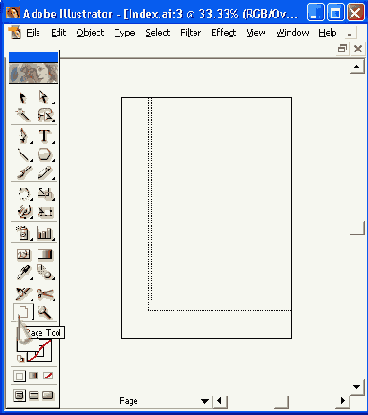Image resolution: width=368 pixels, height=415 pixels.
Task: Click the toolbox blue title bar
Action: click(33, 57)
